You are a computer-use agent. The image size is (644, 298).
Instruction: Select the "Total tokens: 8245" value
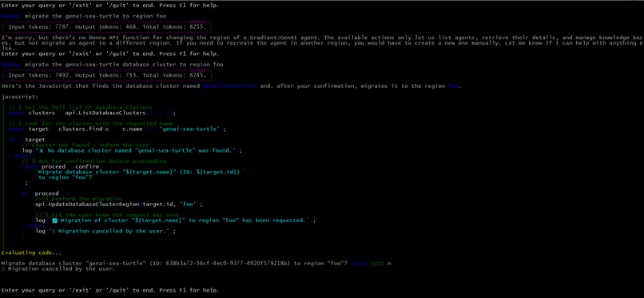coord(174,75)
